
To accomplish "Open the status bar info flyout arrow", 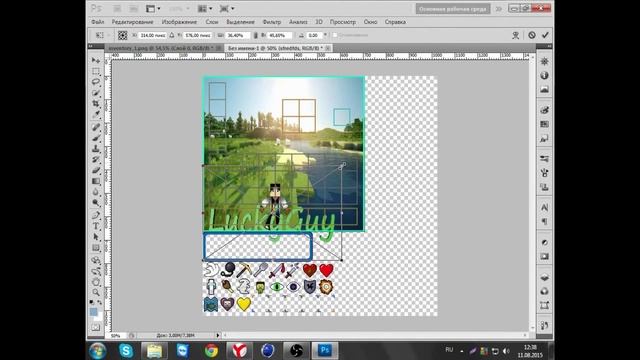I will [218, 336].
